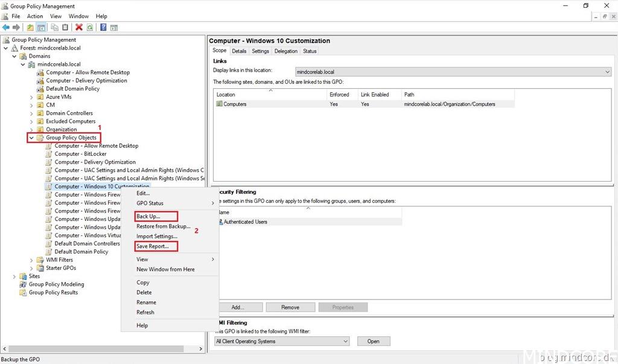This screenshot has width=618, height=364.
Task: Click the green Refresh toolbar icon
Action: point(90,27)
